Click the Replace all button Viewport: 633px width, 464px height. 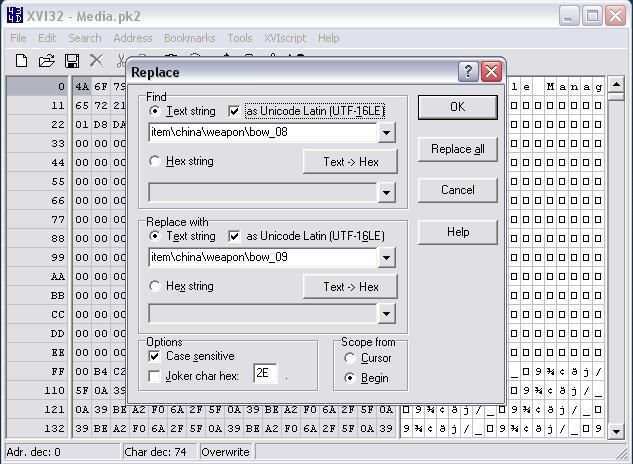458,149
